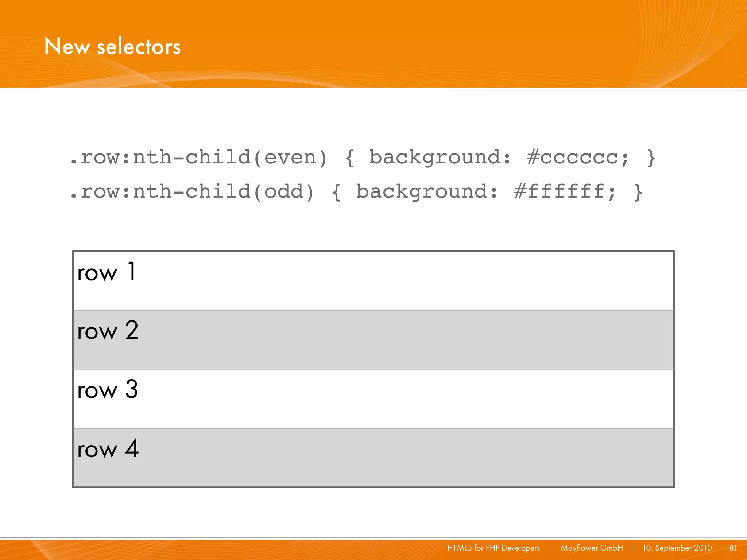Click ".row" at start of even rule
The width and height of the screenshot is (747, 560).
click(96, 157)
